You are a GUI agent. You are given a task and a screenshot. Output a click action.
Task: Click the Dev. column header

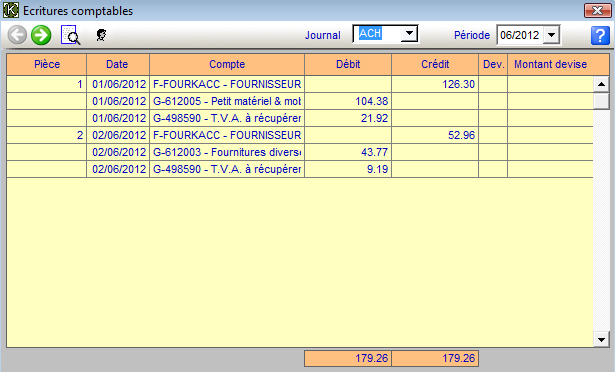[x=493, y=64]
